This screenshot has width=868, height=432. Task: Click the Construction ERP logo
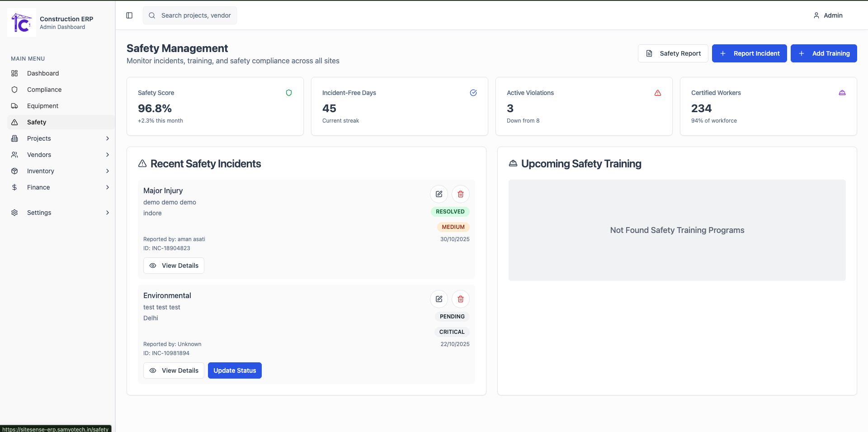click(x=22, y=23)
